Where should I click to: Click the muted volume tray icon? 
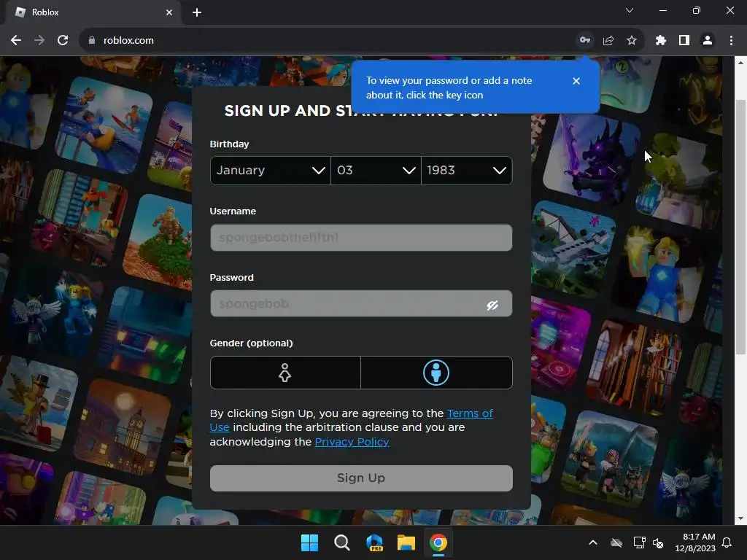pyautogui.click(x=658, y=542)
